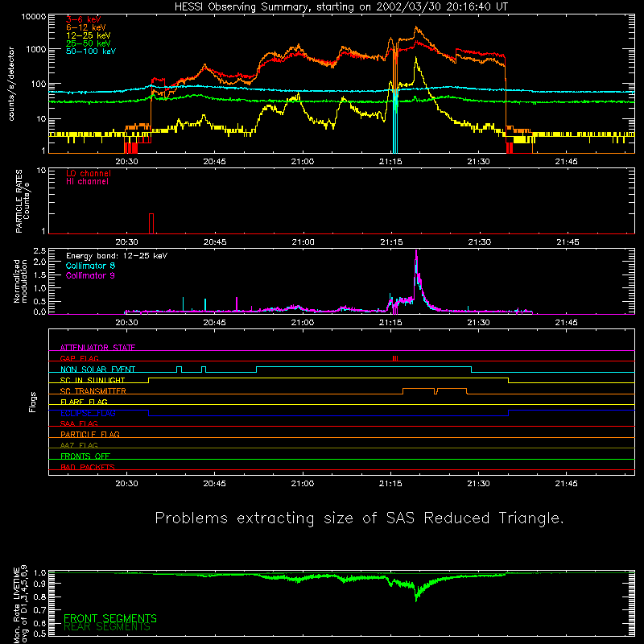This screenshot has height=644, width=644.
Task: Click the '10000' tick on the count-rate axis
Action: 34,17
